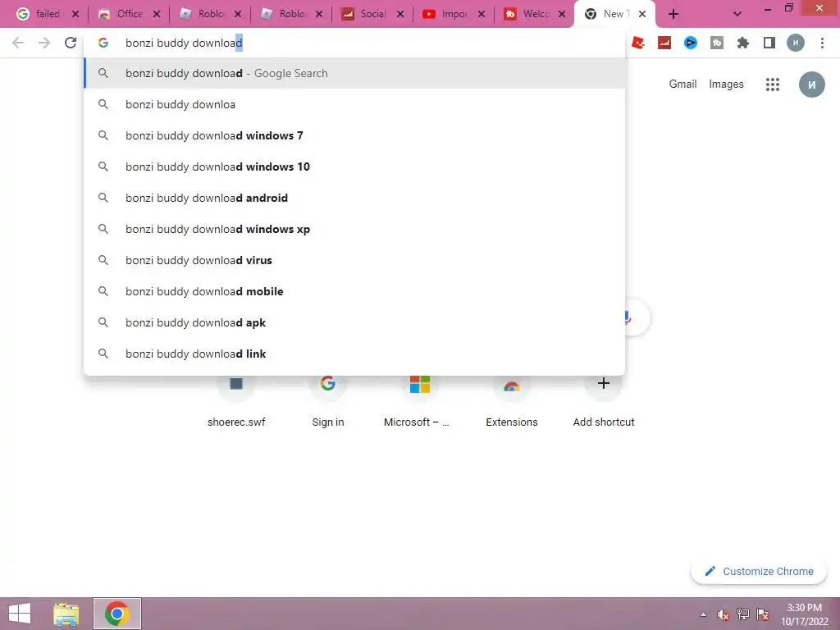Open the Roblox extension icon in the toolbar
This screenshot has width=840, height=630.
click(x=637, y=43)
